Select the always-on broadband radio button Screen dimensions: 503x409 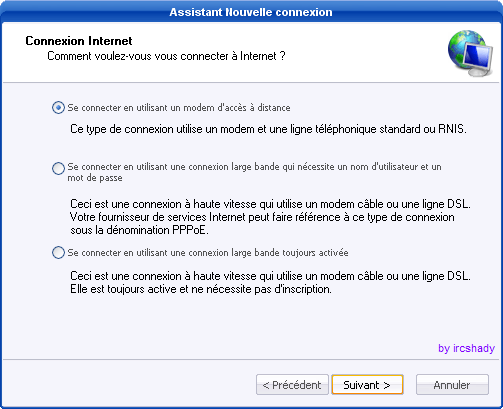[58, 252]
